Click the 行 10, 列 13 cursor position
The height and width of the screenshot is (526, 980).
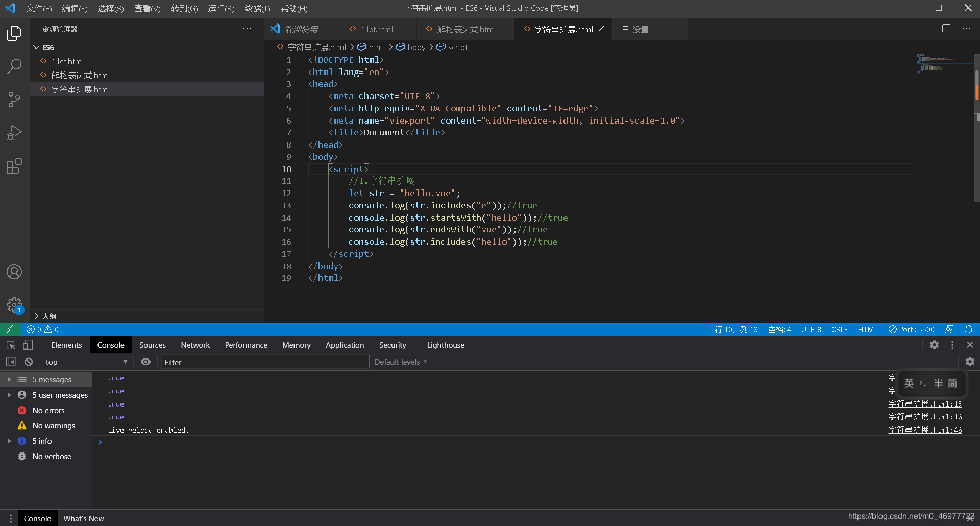click(736, 329)
